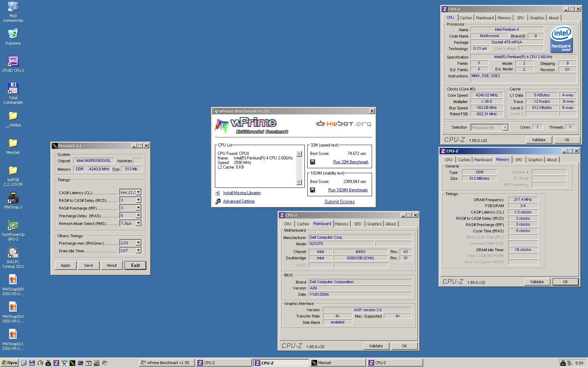
Task: Click the Submit Scores link in wPrime
Action: tap(339, 202)
